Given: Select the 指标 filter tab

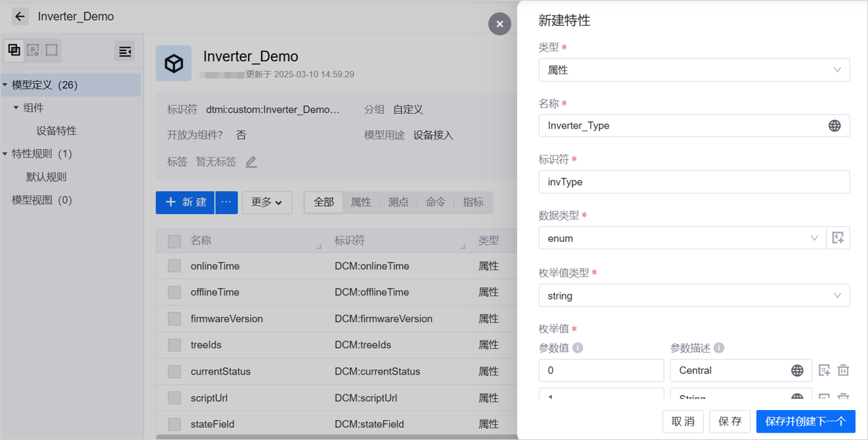Looking at the screenshot, I should coord(473,202).
